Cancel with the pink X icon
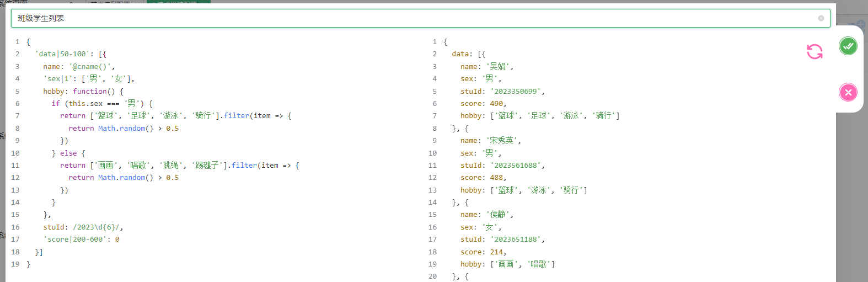This screenshot has height=282, width=868. (848, 92)
